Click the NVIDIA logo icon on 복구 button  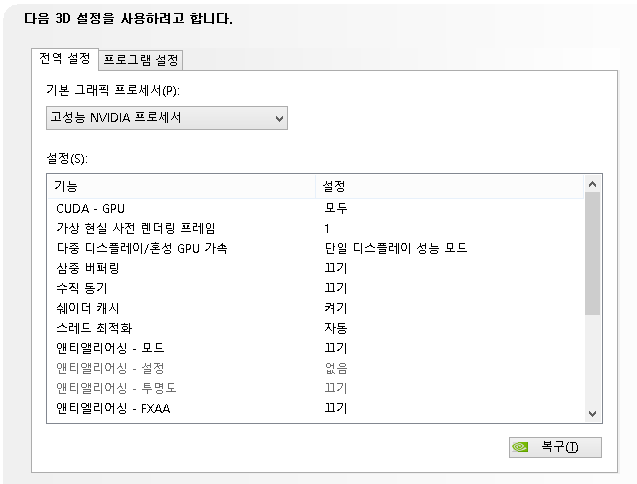(521, 447)
